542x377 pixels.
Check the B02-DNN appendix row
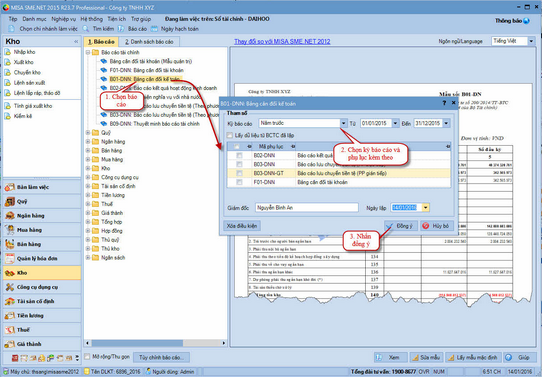pyautogui.click(x=239, y=155)
